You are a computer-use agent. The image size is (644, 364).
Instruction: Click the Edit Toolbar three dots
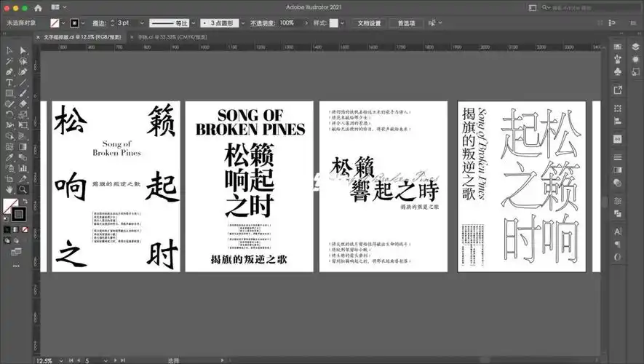tap(16, 266)
